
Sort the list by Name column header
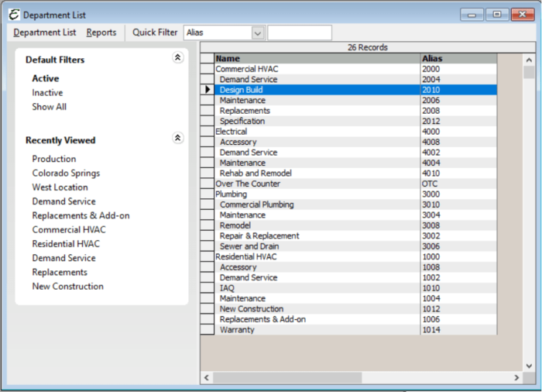click(317, 58)
